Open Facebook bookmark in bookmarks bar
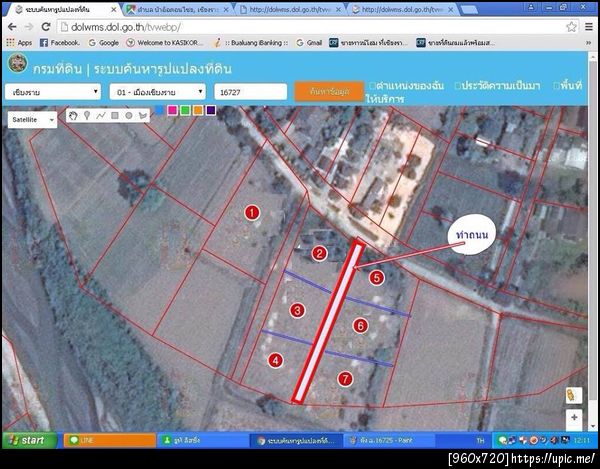The image size is (600, 469). coord(60,43)
